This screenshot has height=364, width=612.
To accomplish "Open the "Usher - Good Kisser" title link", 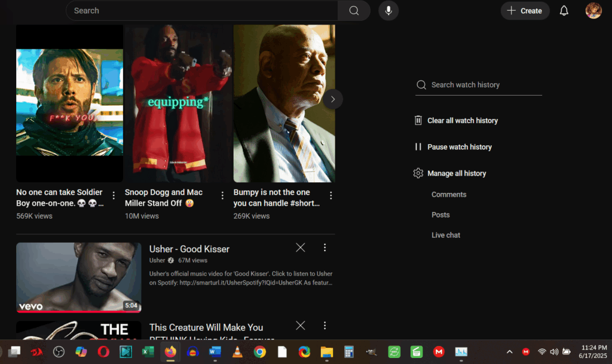I will (x=189, y=249).
